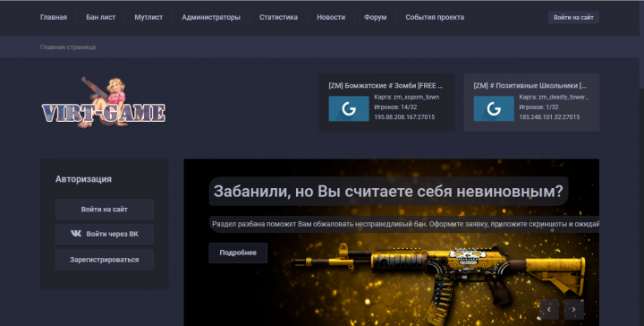Show the previous slide with left arrow
Viewport: 644px width, 326px height.
548,309
